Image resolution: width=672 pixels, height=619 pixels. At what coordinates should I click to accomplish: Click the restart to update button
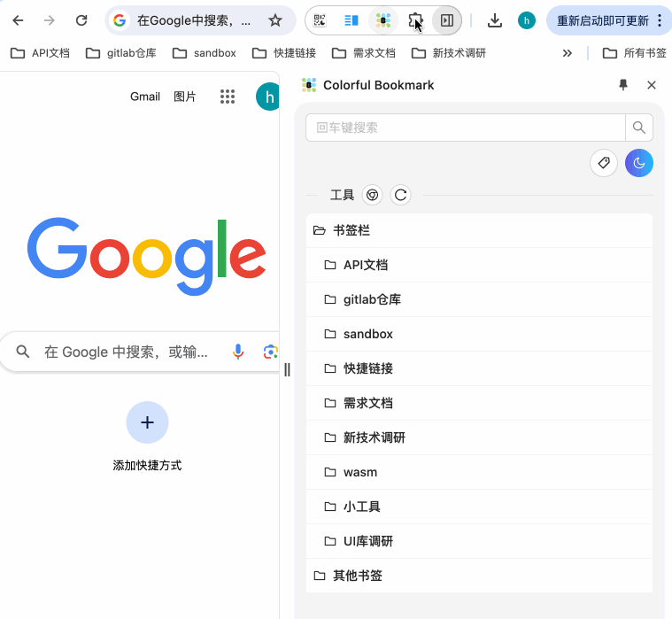click(x=602, y=20)
